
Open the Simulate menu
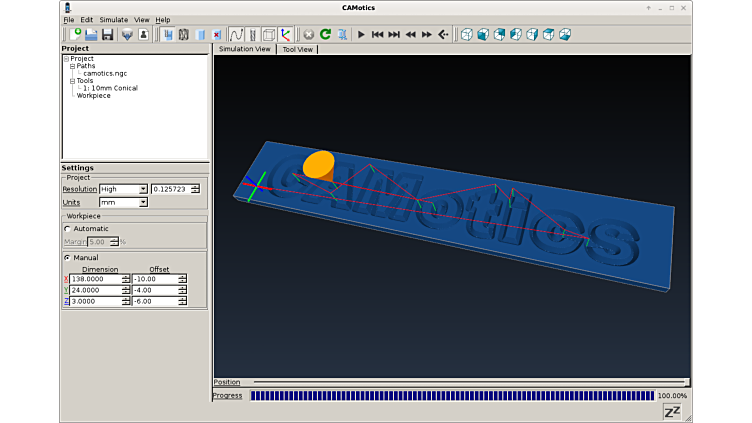113,20
